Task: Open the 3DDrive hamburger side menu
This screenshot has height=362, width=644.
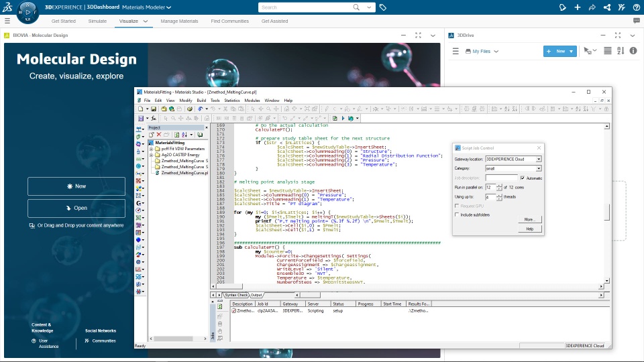Action: [455, 52]
